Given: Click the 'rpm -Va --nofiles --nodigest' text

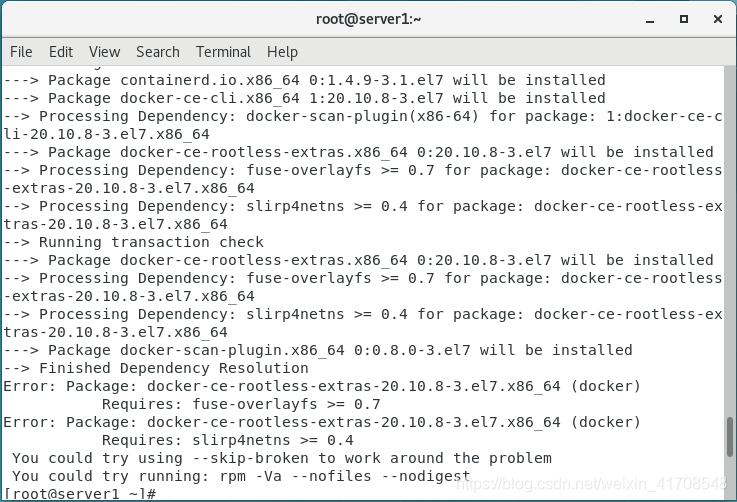Looking at the screenshot, I should click(x=345, y=476).
